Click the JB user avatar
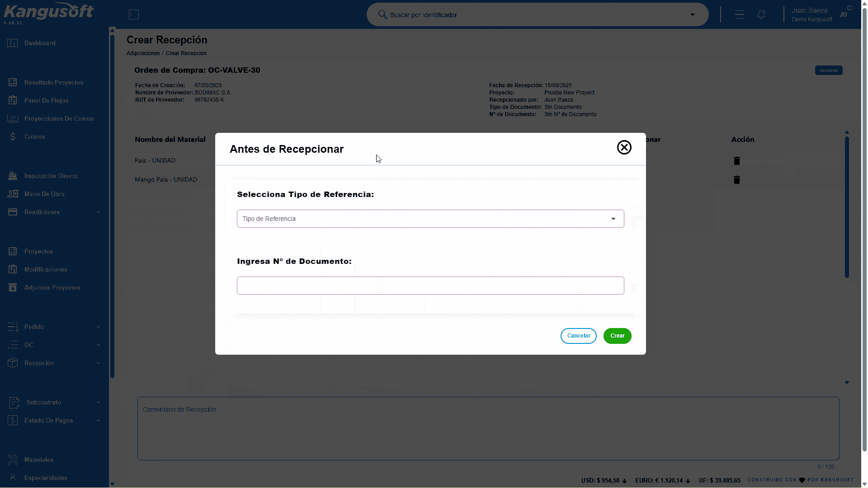Image resolution: width=868 pixels, height=488 pixels. (x=844, y=14)
